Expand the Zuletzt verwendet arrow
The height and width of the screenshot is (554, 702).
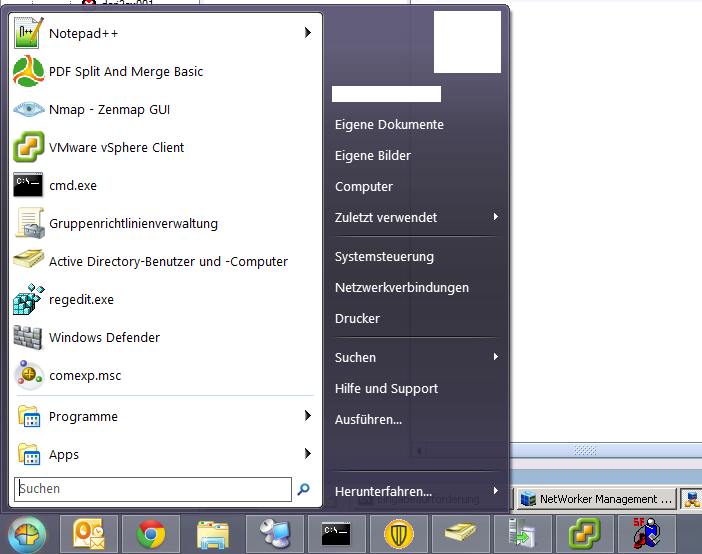click(x=495, y=217)
